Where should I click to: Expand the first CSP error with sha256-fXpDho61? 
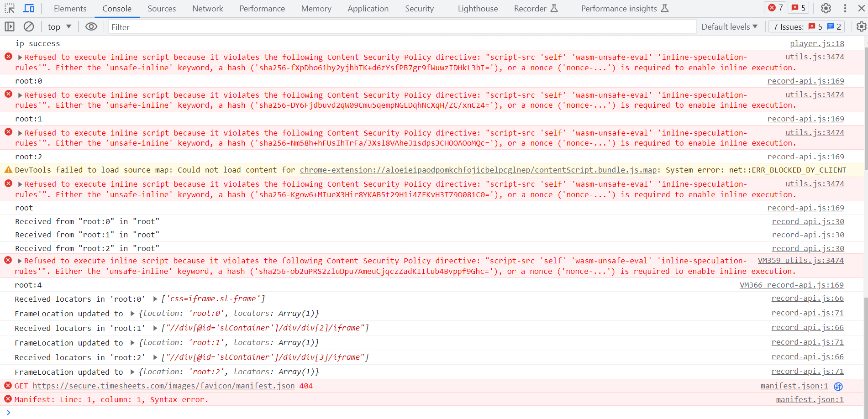[x=20, y=58]
